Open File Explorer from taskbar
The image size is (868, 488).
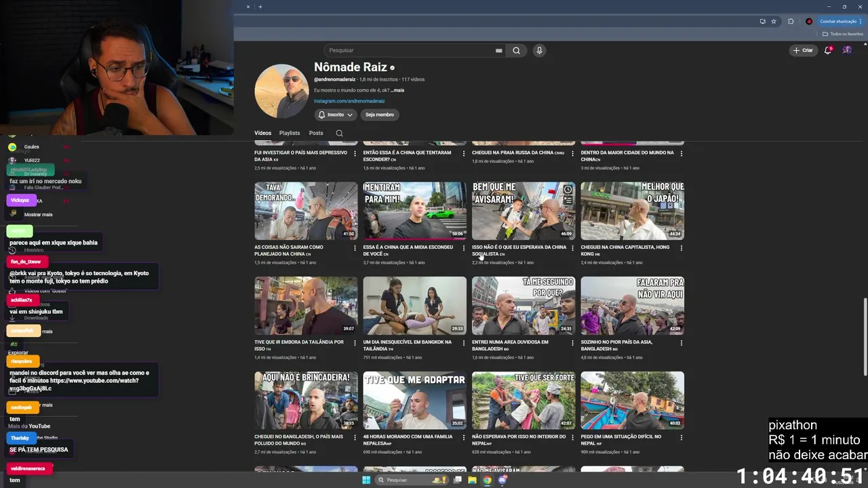click(472, 480)
